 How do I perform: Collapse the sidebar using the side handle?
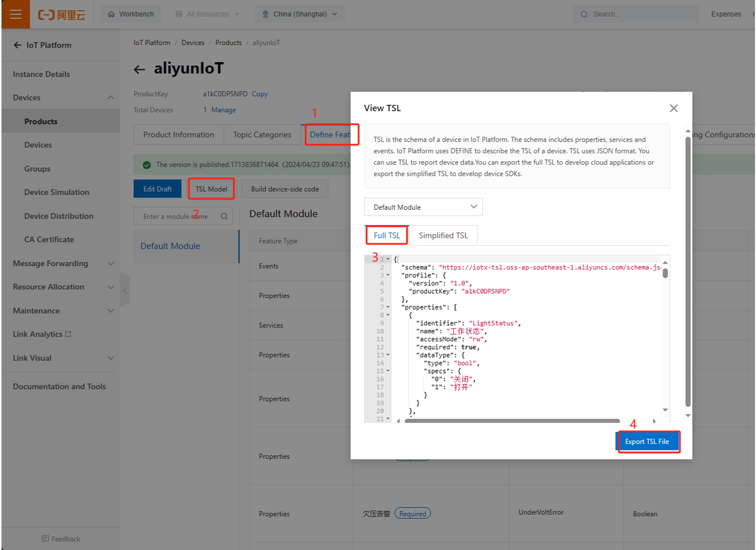pos(125,290)
